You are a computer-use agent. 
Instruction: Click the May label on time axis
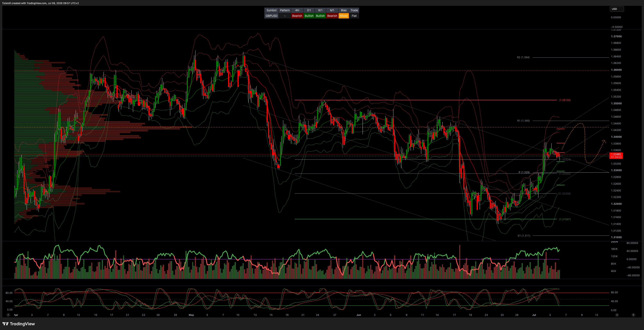click(191, 315)
